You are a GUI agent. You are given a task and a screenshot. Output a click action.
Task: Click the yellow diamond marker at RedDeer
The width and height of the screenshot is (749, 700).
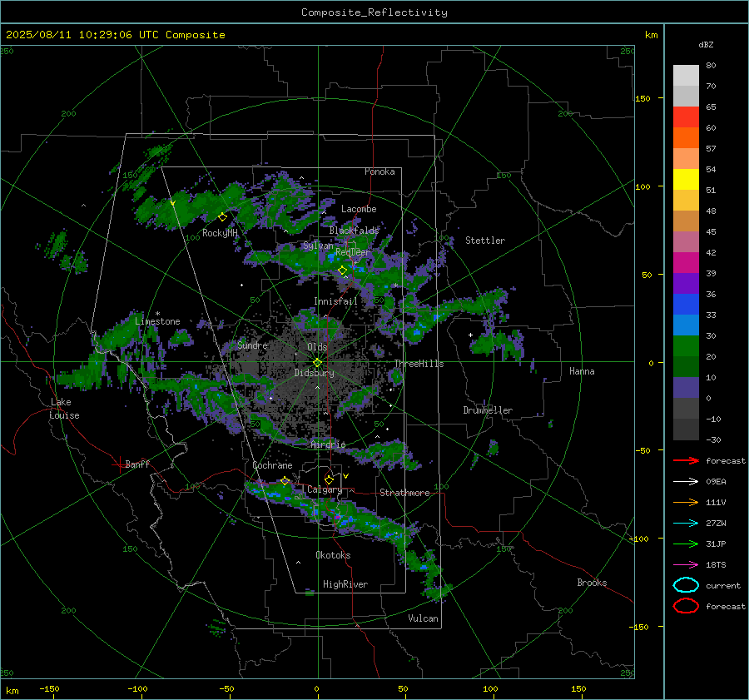(x=342, y=270)
